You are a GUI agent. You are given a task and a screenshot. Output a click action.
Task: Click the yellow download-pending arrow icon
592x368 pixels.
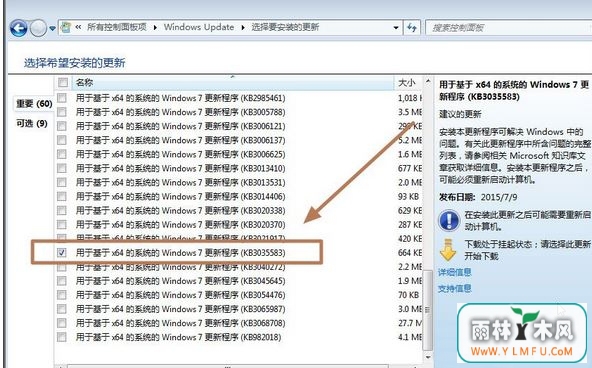448,250
